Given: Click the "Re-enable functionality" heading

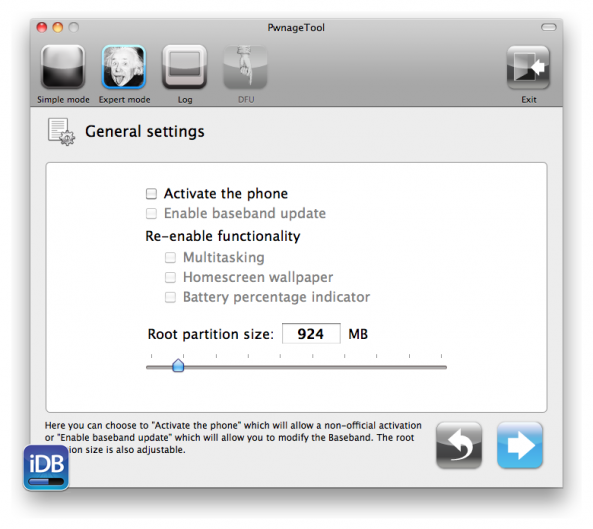Looking at the screenshot, I should click(x=223, y=236).
